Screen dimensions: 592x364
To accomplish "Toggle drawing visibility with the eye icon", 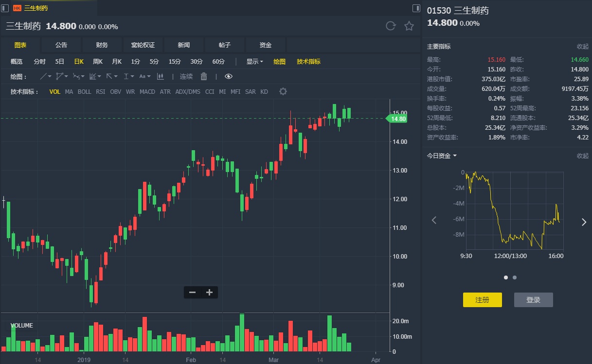I will coord(229,76).
